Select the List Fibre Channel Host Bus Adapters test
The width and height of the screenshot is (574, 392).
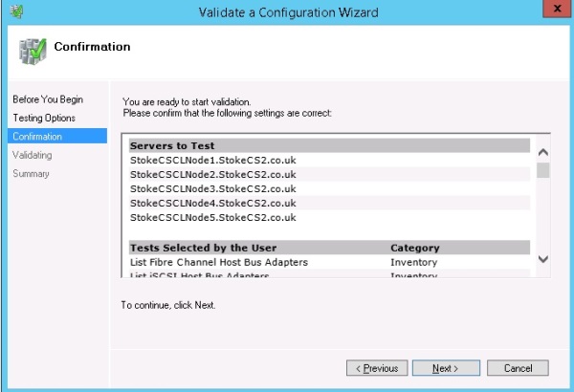coord(219,262)
